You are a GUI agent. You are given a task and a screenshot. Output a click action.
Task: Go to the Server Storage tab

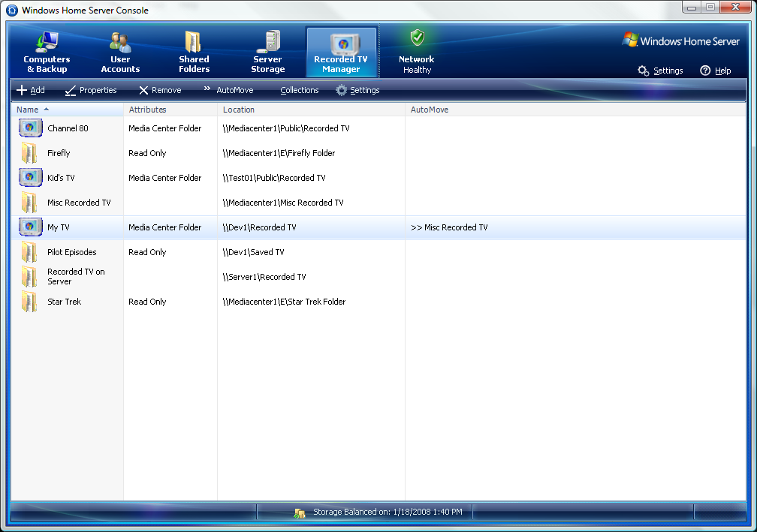(x=267, y=52)
